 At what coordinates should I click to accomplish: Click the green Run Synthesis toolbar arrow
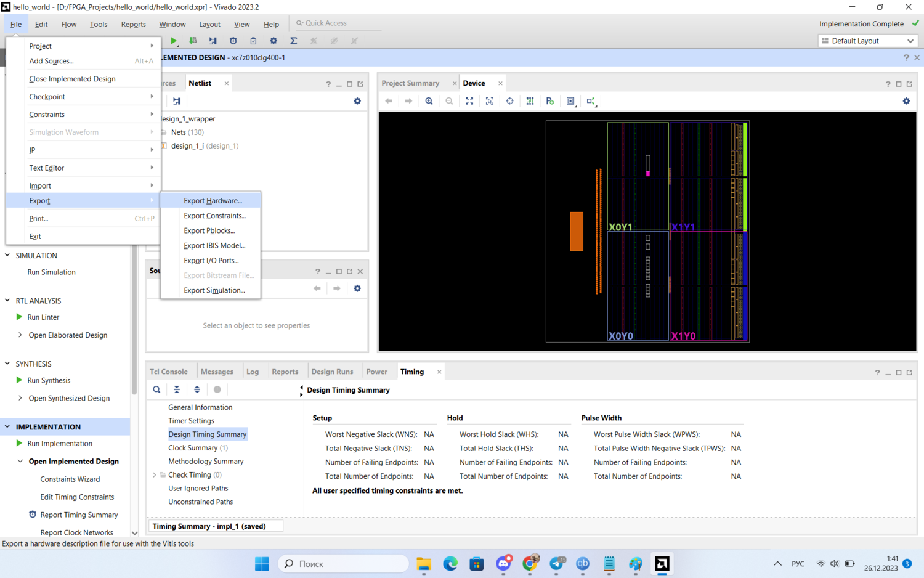(174, 41)
